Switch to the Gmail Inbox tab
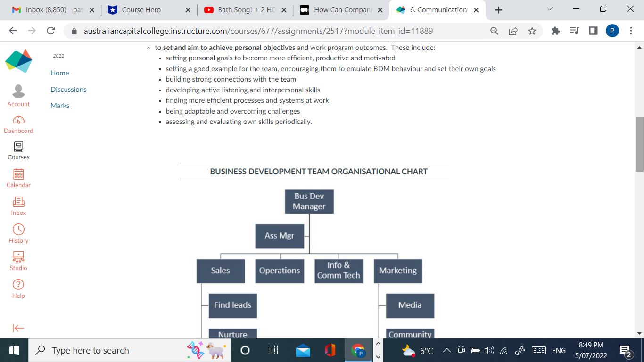The height and width of the screenshot is (362, 644). [53, 10]
